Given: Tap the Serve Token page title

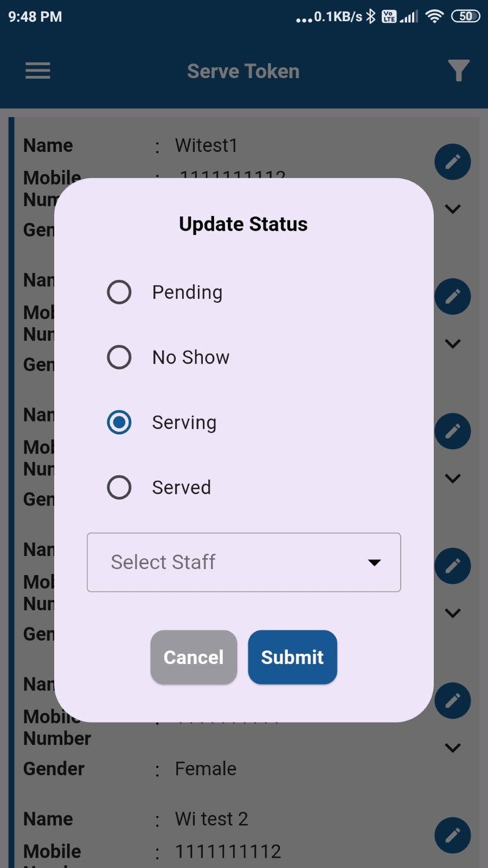Looking at the screenshot, I should click(243, 71).
